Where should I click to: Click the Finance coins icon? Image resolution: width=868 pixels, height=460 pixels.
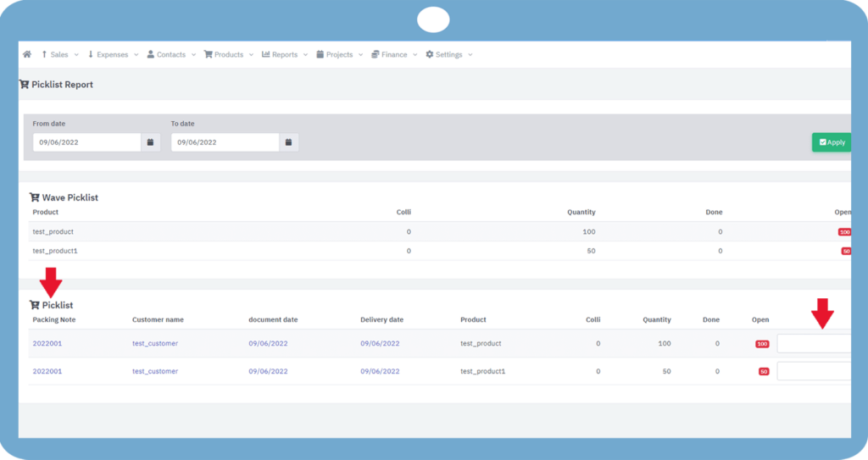376,54
